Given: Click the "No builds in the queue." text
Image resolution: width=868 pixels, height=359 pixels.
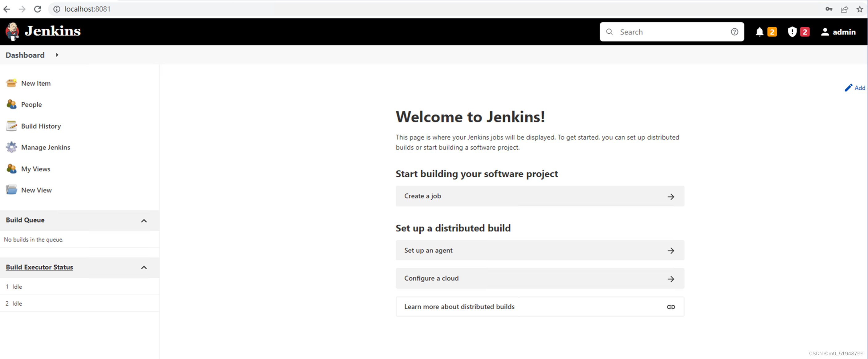Looking at the screenshot, I should (x=33, y=240).
